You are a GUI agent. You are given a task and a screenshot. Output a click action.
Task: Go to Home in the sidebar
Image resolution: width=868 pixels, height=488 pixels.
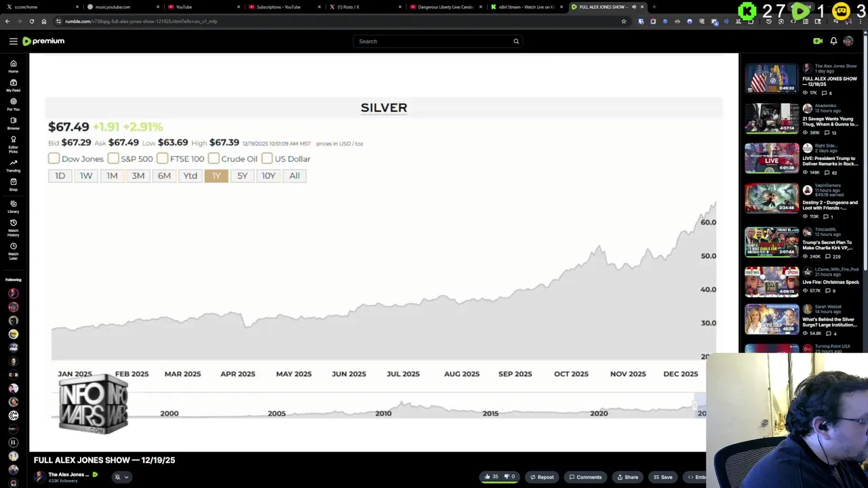pyautogui.click(x=13, y=66)
